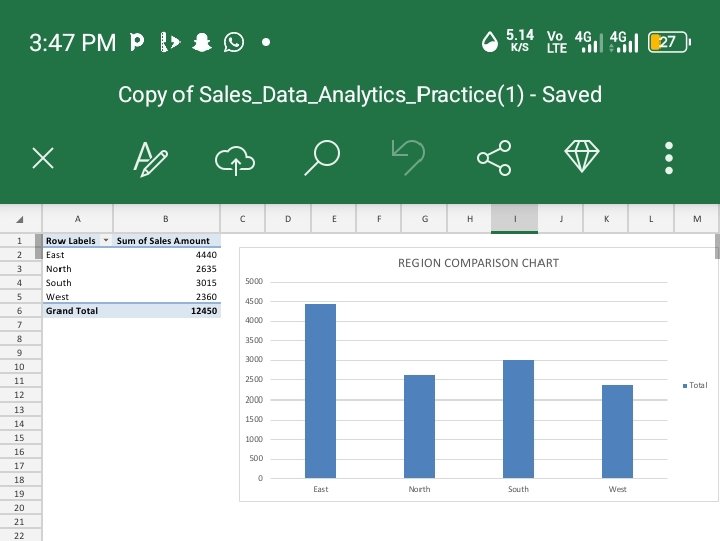Tap the East bar in the chart
Screen dimensions: 720x541
click(321, 391)
